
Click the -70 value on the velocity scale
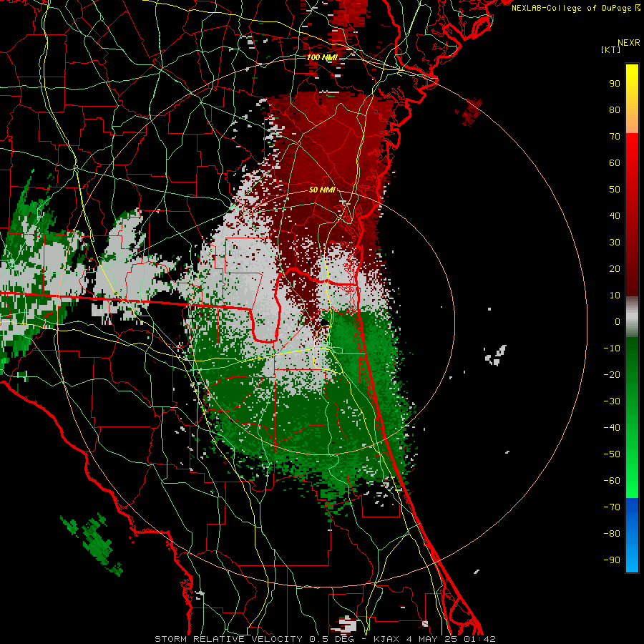point(612,507)
